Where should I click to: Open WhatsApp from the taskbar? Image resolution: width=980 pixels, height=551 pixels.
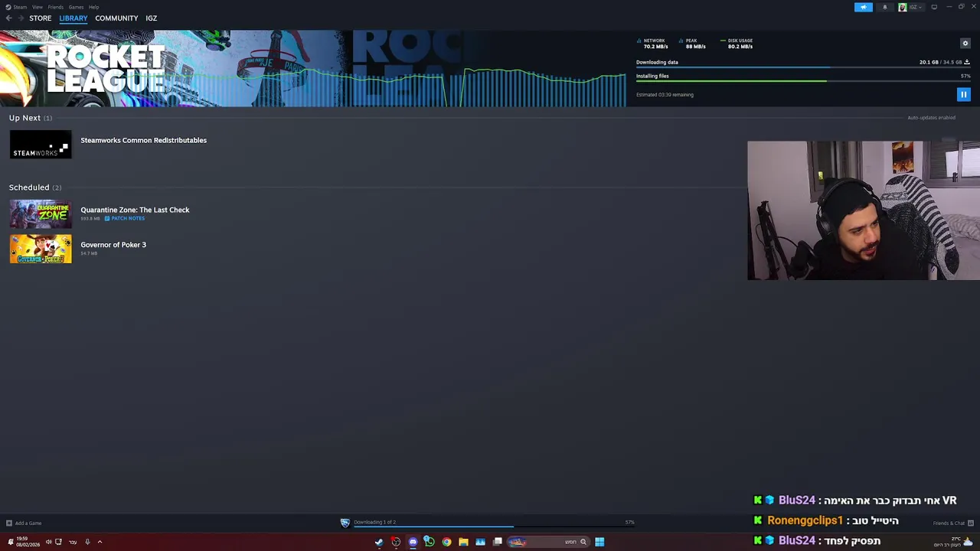tap(430, 542)
